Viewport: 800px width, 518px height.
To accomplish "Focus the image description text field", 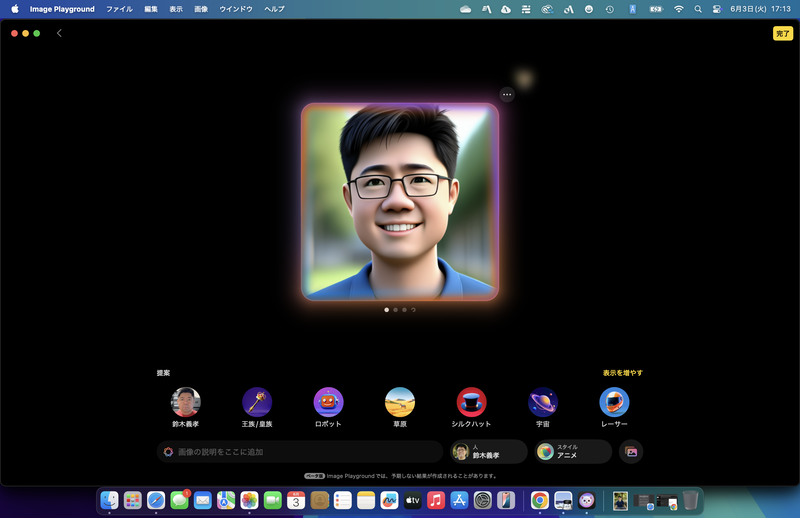I will [x=300, y=452].
